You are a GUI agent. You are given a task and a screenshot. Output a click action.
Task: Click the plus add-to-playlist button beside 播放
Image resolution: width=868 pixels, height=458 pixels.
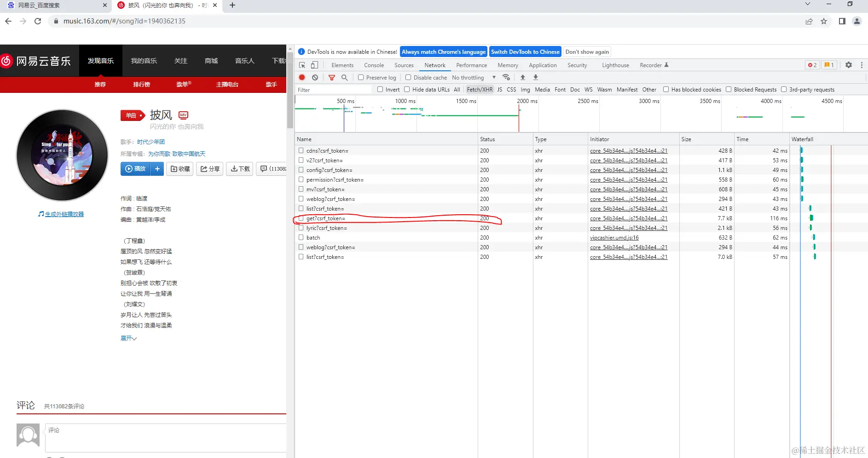click(x=157, y=169)
